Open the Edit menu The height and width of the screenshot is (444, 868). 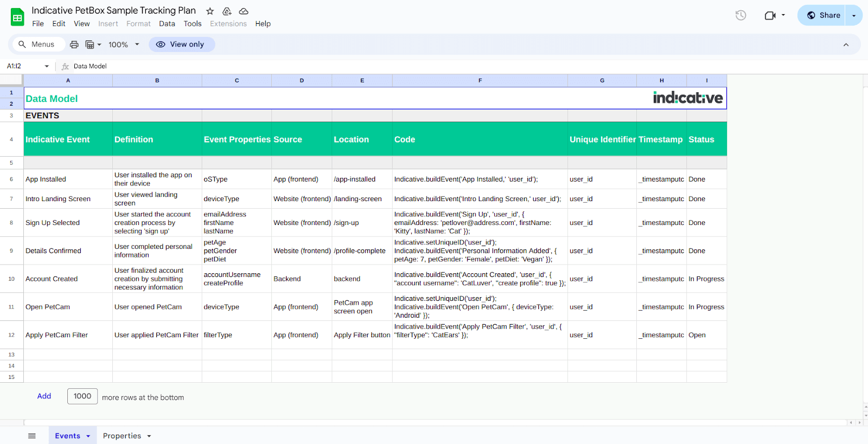59,24
